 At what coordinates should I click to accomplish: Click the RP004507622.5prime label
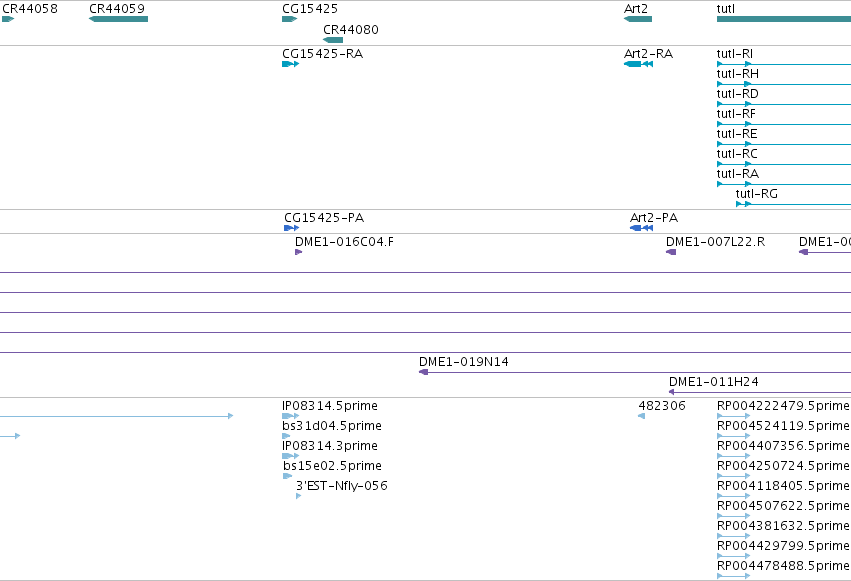pos(783,506)
